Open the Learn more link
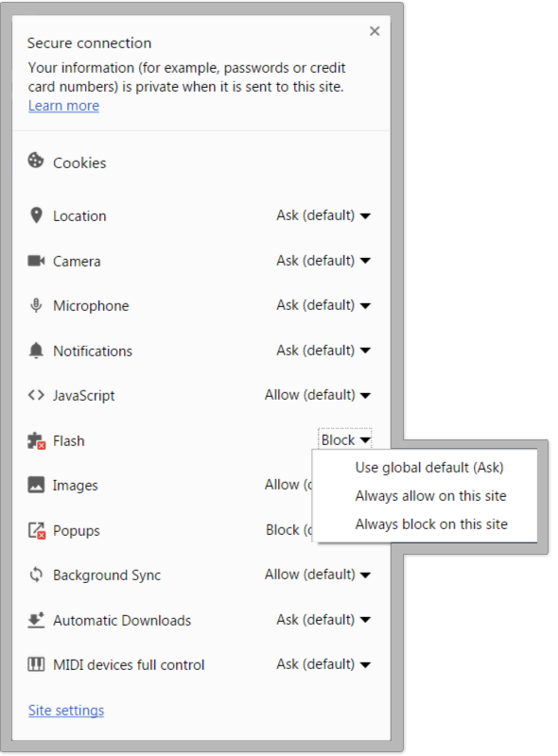 (62, 105)
